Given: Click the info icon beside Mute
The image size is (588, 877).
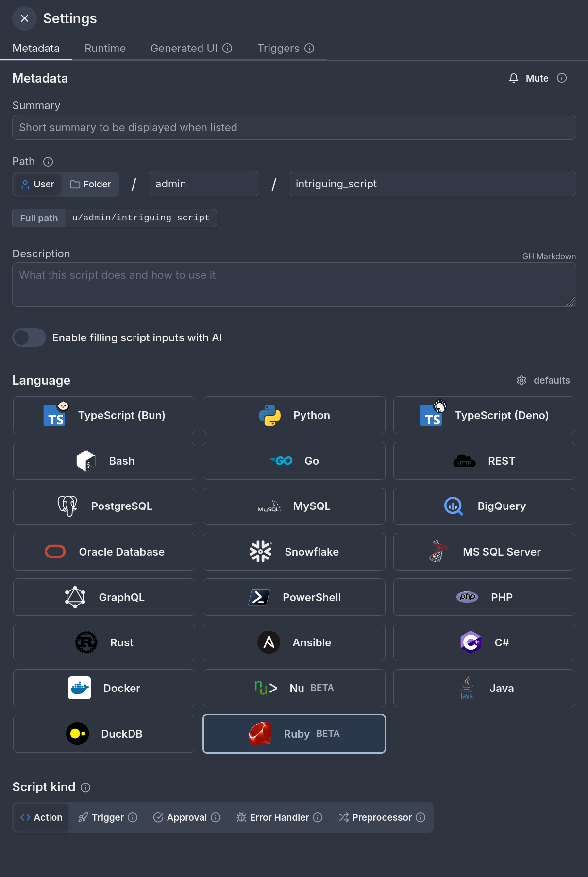Looking at the screenshot, I should point(562,78).
